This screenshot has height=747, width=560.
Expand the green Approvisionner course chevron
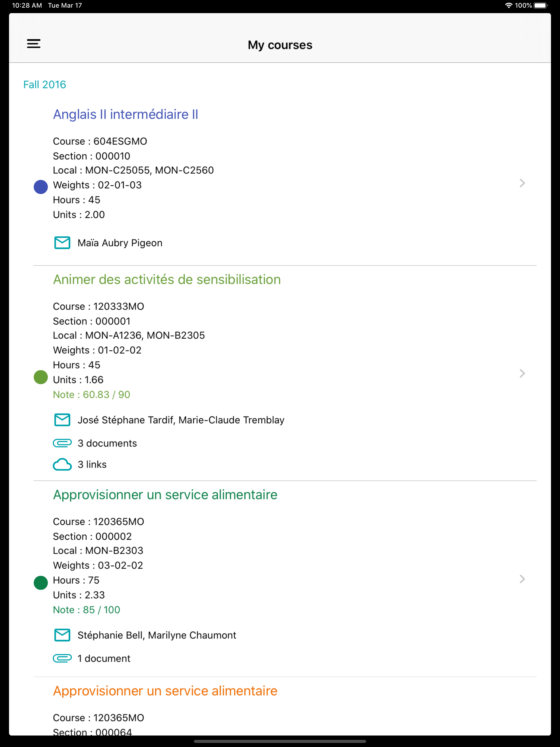tap(522, 579)
